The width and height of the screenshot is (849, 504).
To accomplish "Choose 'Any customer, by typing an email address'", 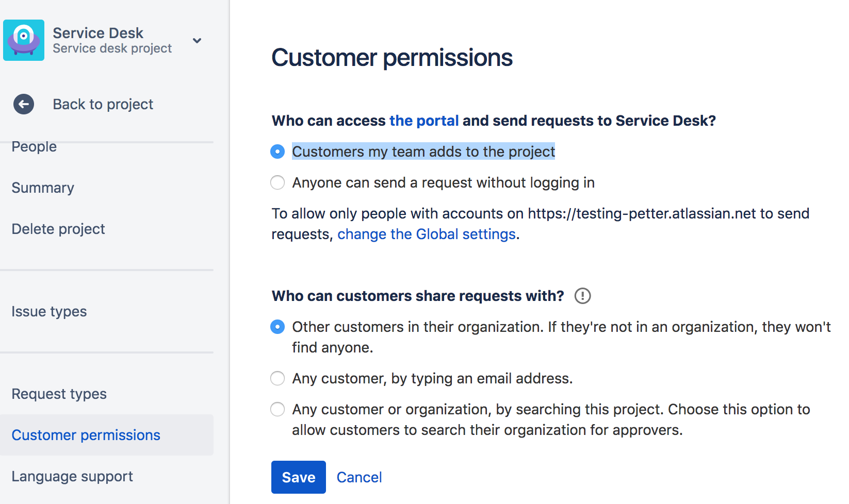I will click(277, 378).
